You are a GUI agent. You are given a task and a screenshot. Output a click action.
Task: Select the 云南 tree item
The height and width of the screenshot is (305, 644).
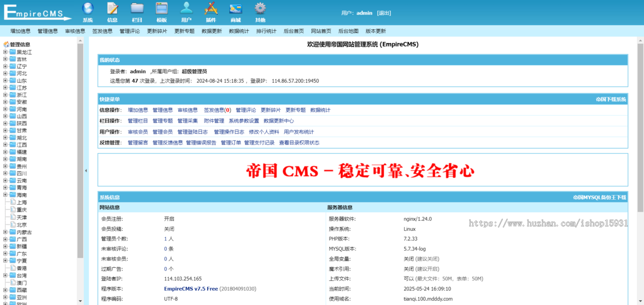(22, 181)
